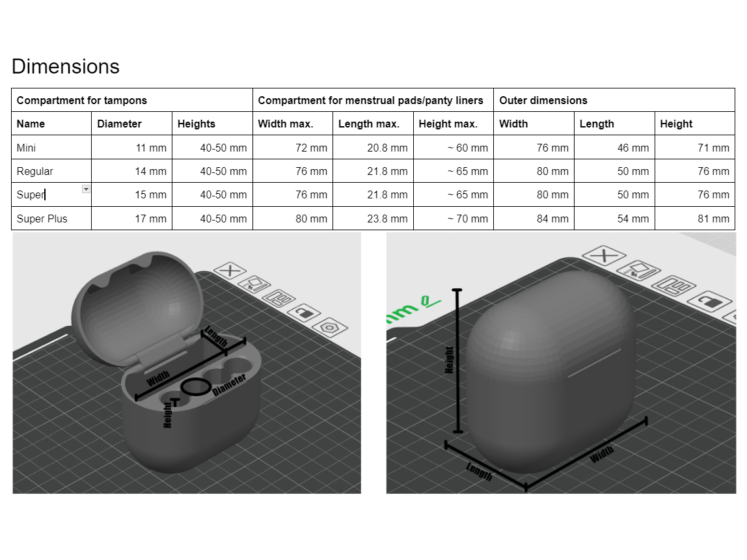This screenshot has width=747, height=560.
Task: Open the dropdown arrow in Super cell
Action: point(86,189)
